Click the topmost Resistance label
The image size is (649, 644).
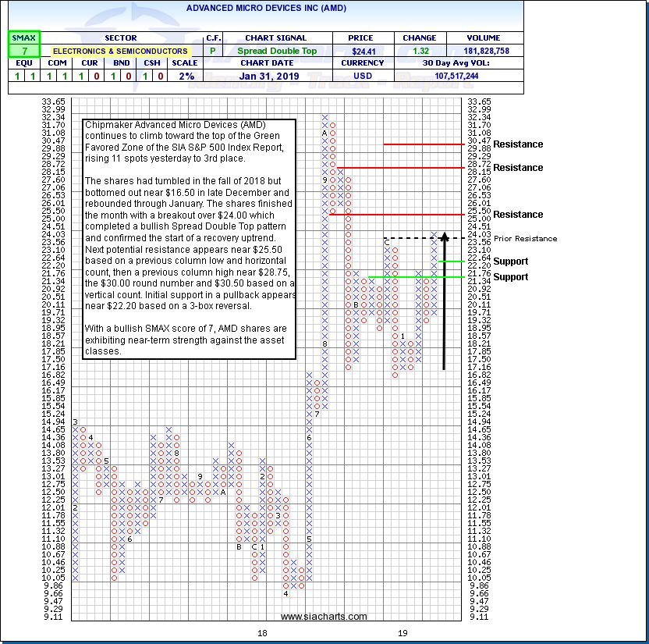coord(518,144)
